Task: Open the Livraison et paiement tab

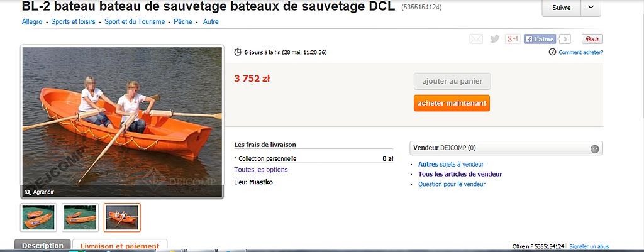Action: click(119, 246)
